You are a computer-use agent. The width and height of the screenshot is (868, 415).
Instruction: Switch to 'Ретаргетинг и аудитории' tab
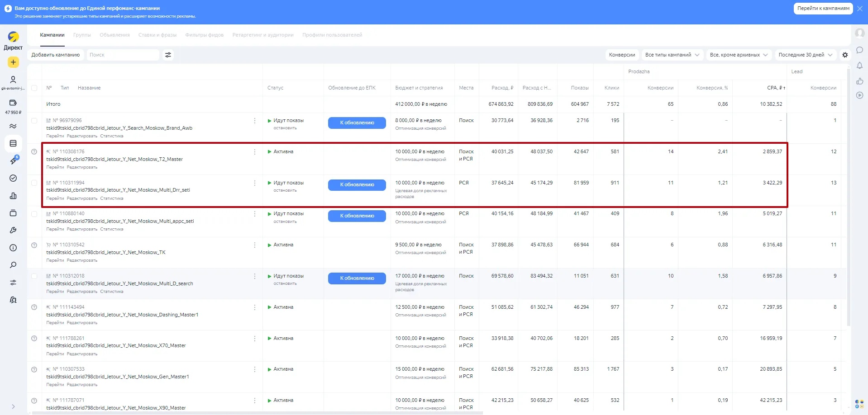(262, 35)
